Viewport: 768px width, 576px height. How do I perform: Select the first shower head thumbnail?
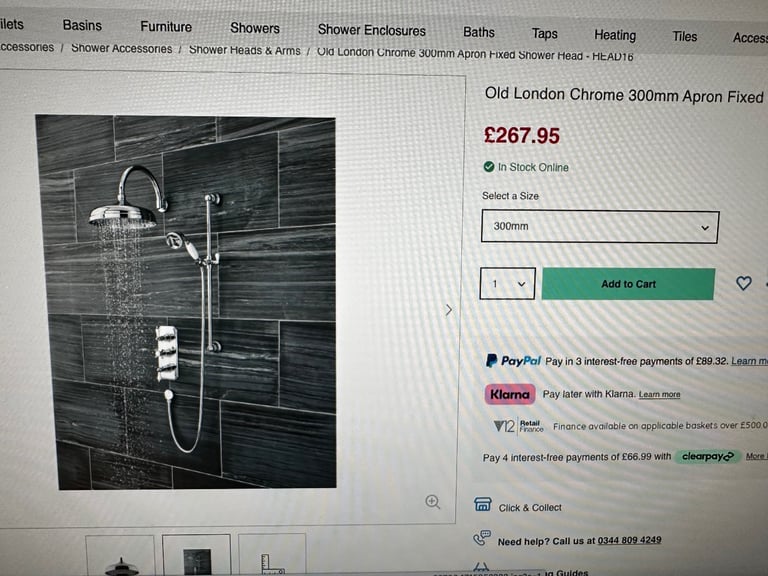pos(120,555)
